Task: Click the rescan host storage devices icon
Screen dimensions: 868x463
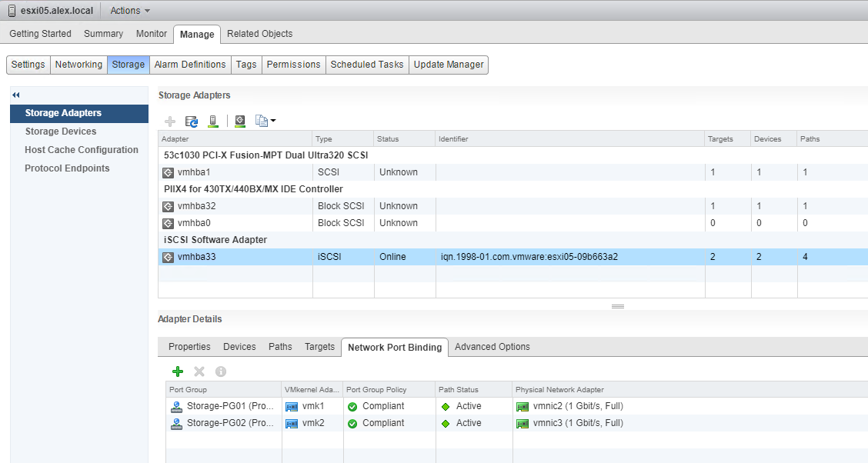Action: tap(213, 121)
